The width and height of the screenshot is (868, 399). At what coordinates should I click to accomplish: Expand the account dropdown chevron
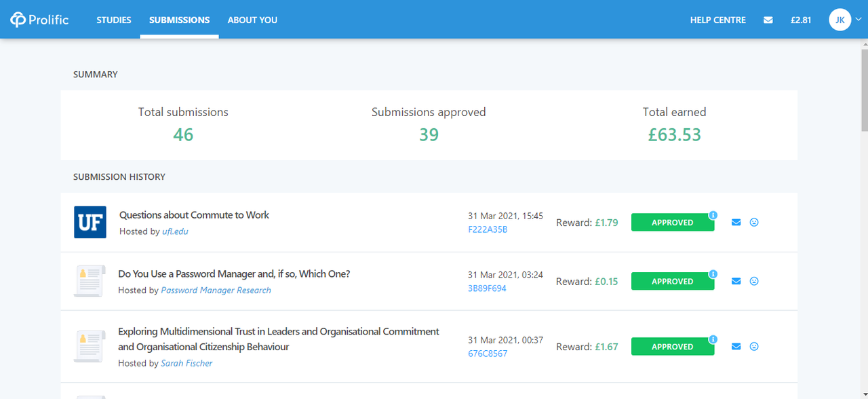(x=859, y=20)
